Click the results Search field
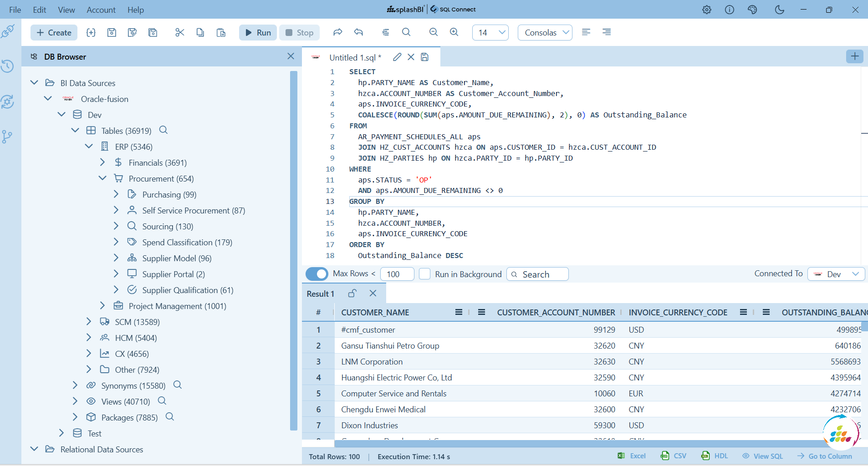 [x=537, y=274]
